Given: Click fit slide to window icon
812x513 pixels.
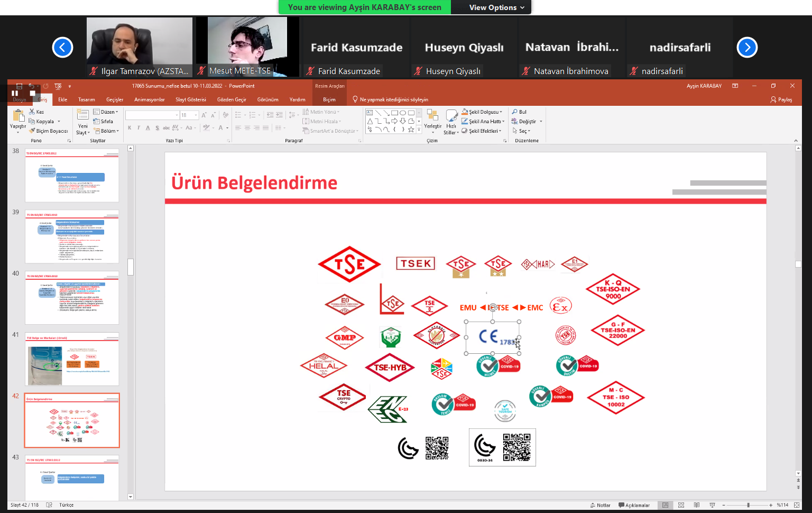Looking at the screenshot, I should pos(797,505).
